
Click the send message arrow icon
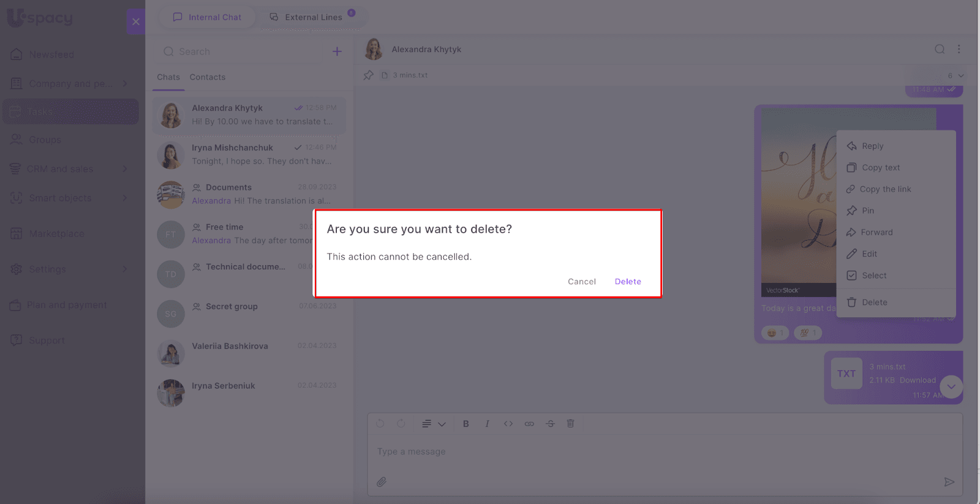point(949,482)
